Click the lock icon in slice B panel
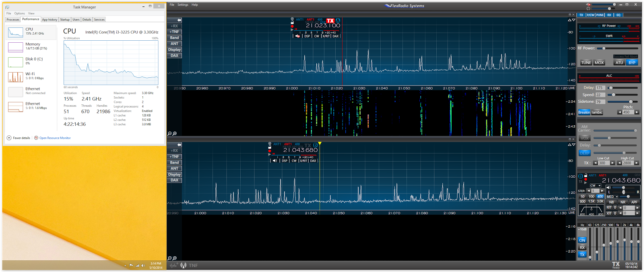The width and height of the screenshot is (644, 272). tap(586, 176)
